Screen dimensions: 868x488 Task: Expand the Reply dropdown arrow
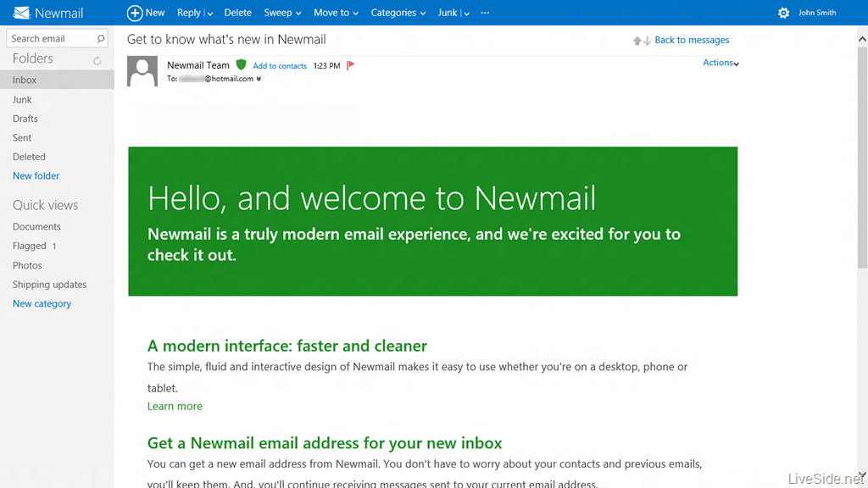click(209, 14)
